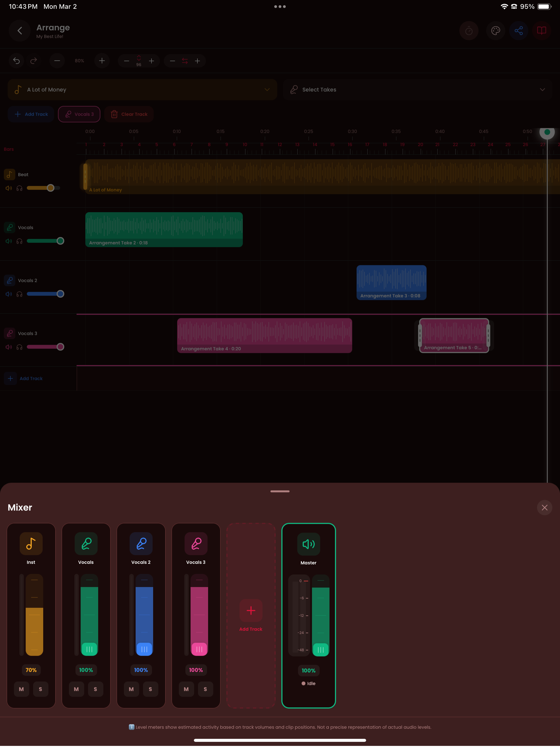Redo the last arrangement change
Viewport: 560px width, 747px height.
click(33, 61)
